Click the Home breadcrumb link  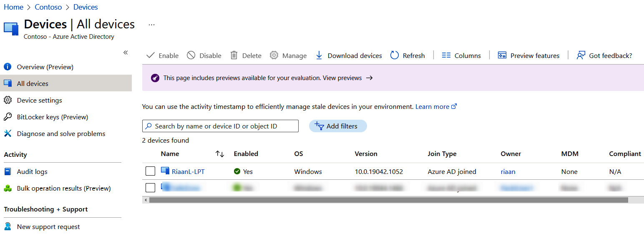click(13, 7)
